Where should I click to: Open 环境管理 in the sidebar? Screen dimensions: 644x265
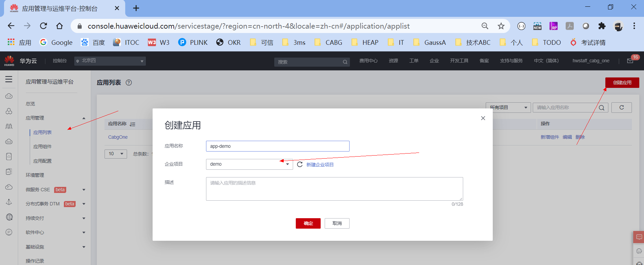[35, 175]
